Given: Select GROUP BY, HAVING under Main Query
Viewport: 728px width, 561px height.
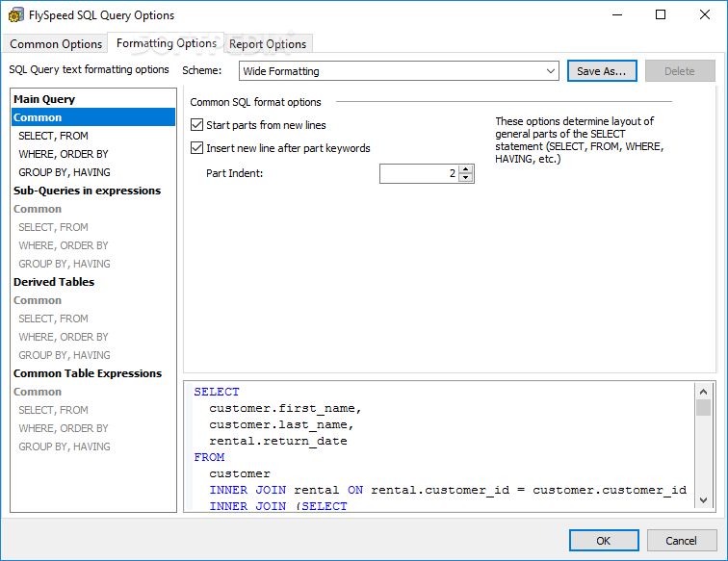Looking at the screenshot, I should pos(93,172).
